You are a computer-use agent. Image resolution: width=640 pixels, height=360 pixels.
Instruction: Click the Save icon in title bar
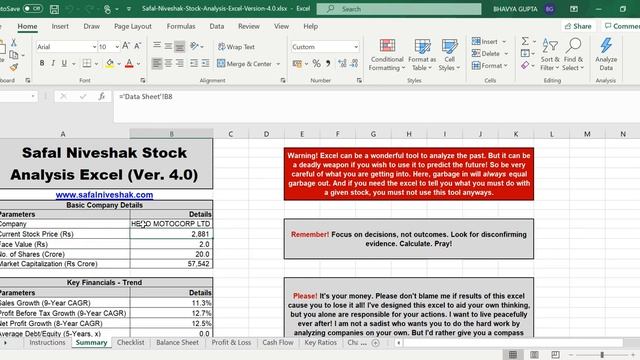coord(54,9)
